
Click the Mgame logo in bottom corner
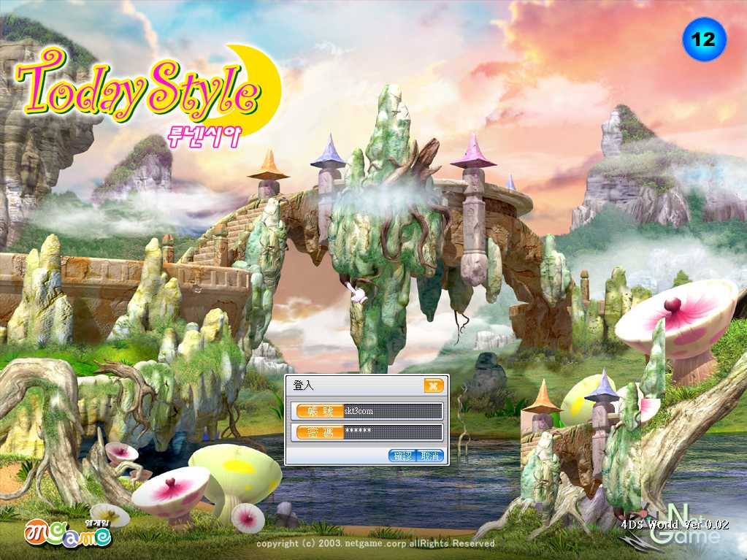67,534
